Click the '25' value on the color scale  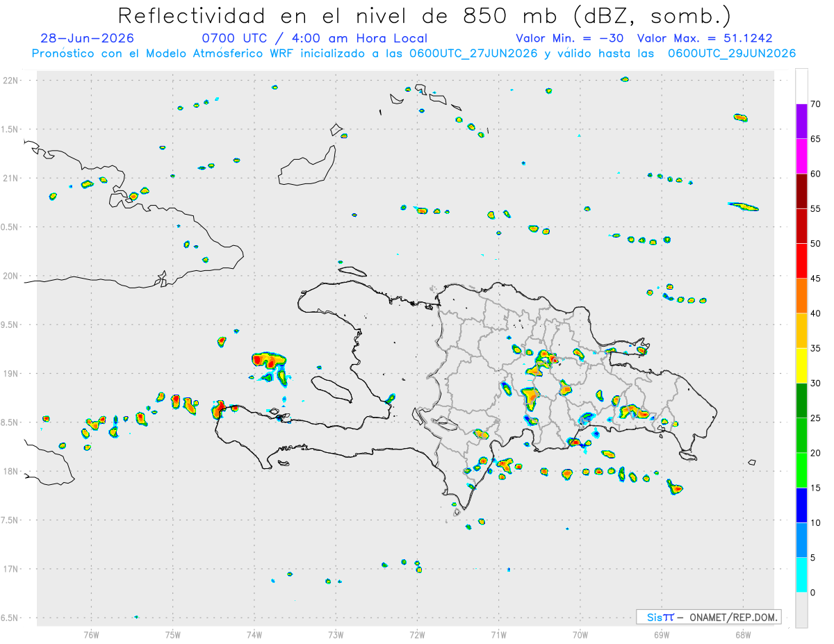(816, 418)
